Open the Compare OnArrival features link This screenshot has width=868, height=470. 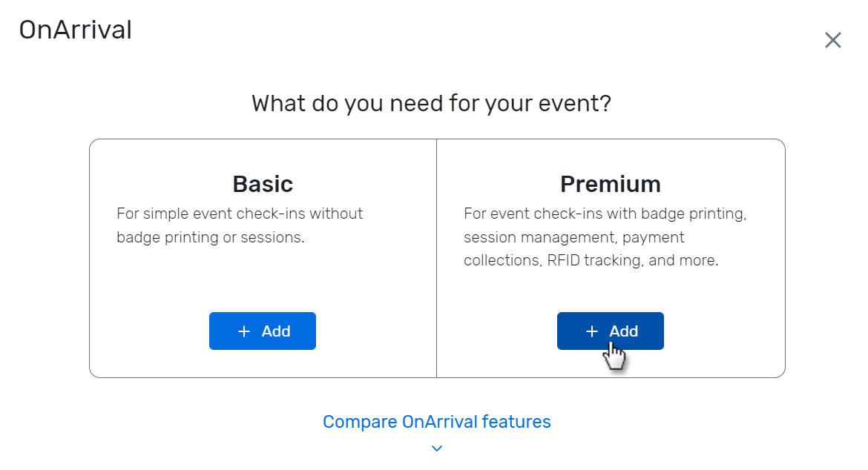click(436, 422)
